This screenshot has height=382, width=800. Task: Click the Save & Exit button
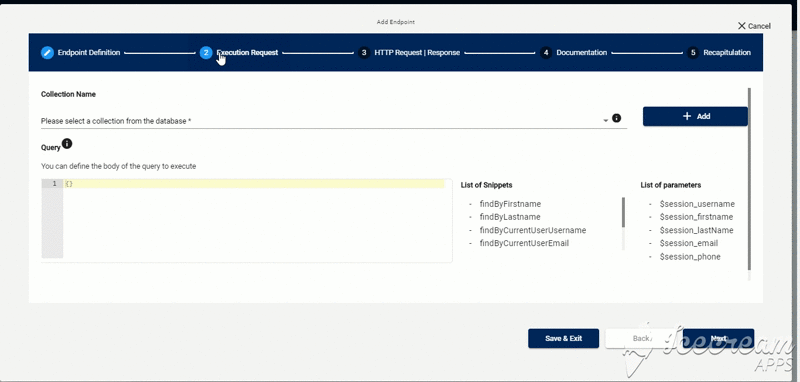[563, 338]
